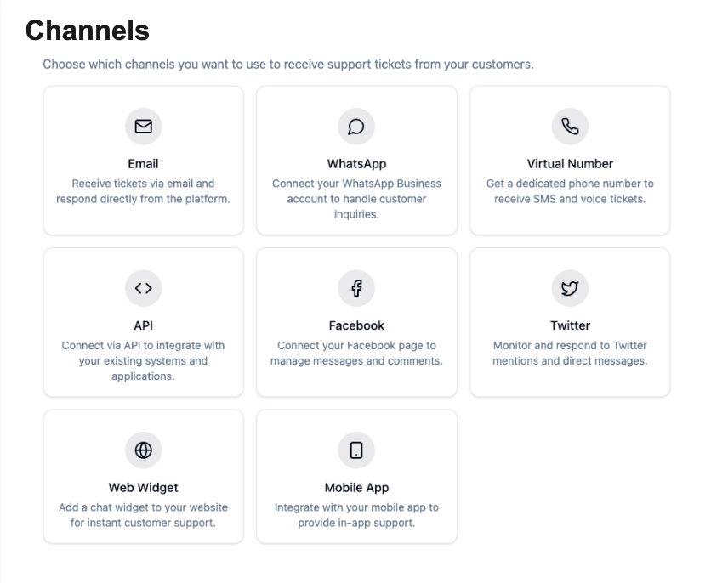Click the Channels page heading
Viewport: 728px width, 583px height.
87,31
